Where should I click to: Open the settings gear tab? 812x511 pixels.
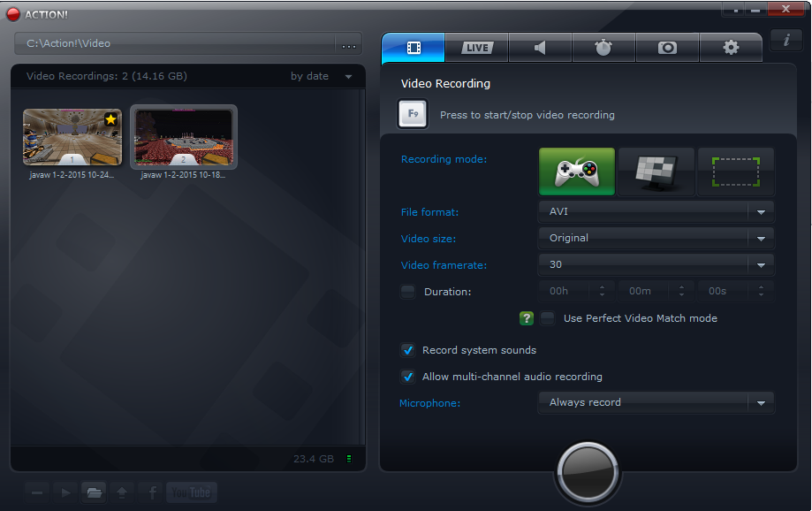(x=731, y=49)
